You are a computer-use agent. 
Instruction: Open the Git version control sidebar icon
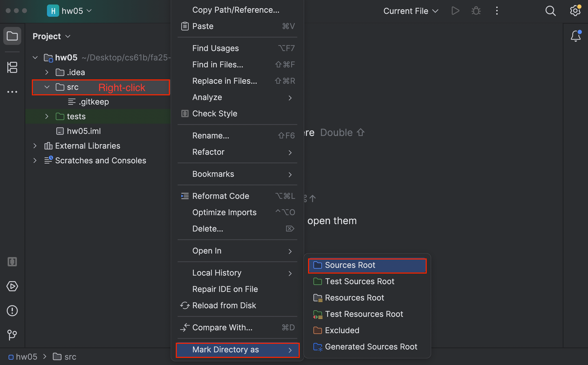click(12, 335)
